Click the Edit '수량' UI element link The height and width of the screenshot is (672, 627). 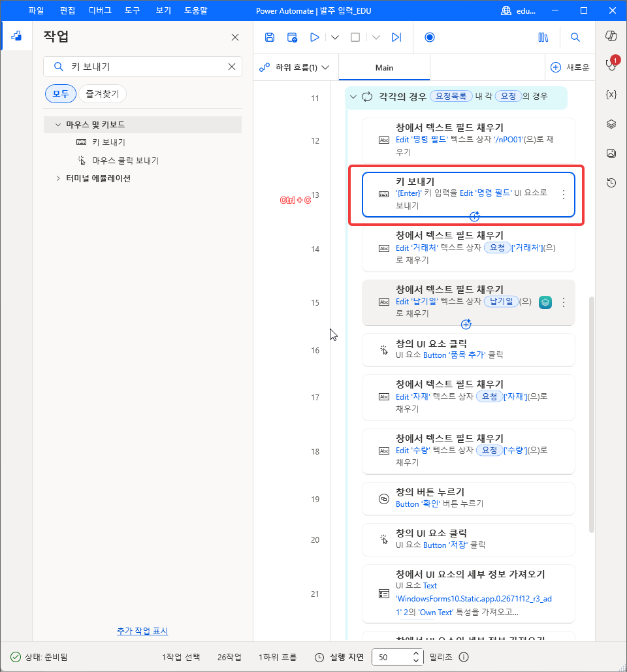click(x=413, y=450)
